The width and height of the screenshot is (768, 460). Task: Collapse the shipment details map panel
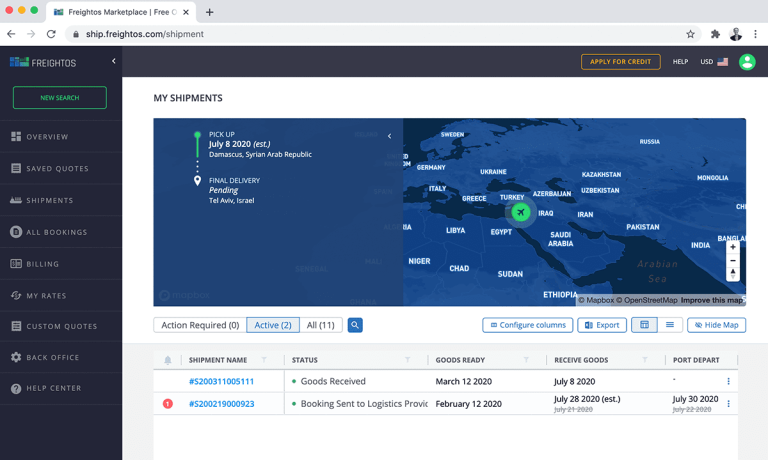pyautogui.click(x=389, y=136)
